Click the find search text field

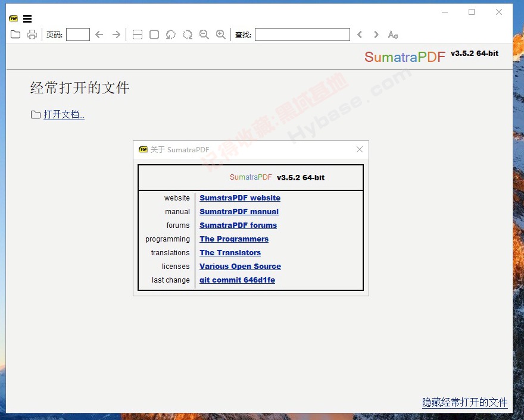coord(302,35)
